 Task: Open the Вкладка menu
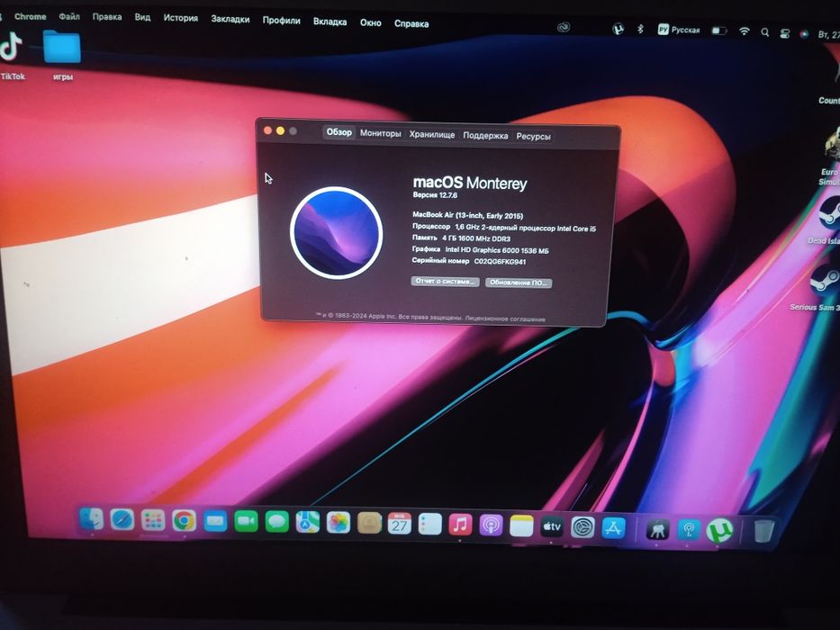(x=330, y=22)
